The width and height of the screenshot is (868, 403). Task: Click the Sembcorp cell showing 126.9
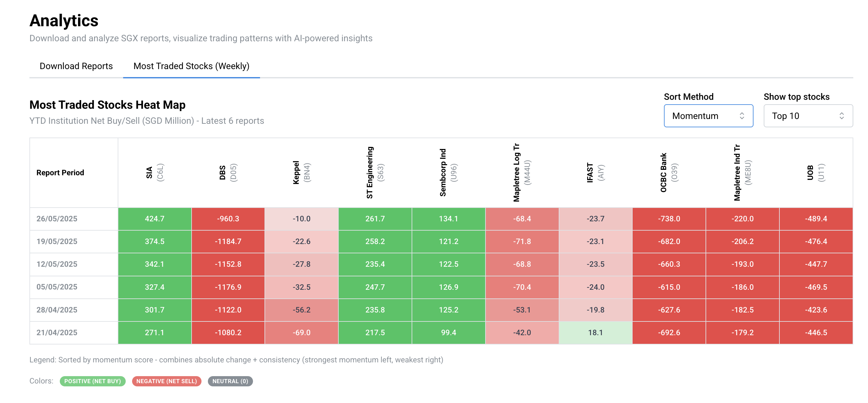448,287
